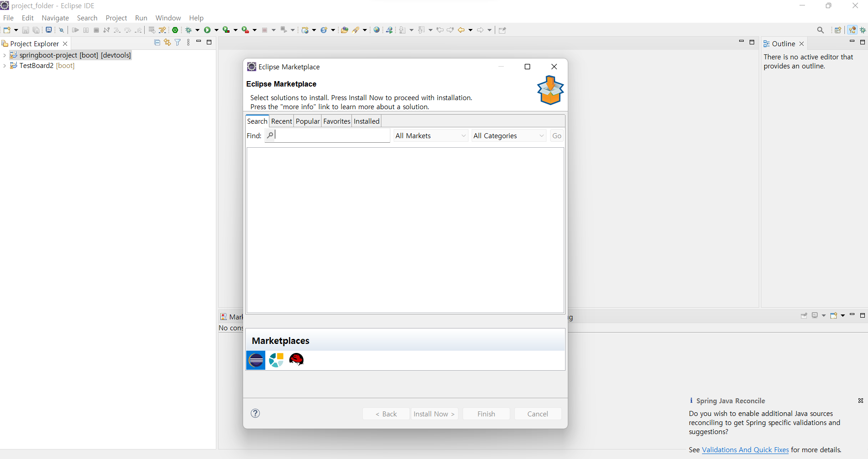This screenshot has width=868, height=459.
Task: Switch to the Popular tab in Marketplace
Action: point(307,121)
